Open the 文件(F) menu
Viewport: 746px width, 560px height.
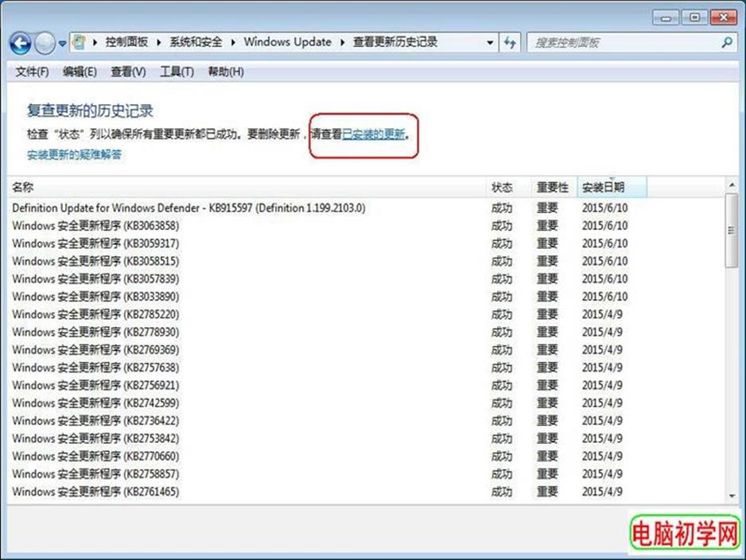point(32,72)
